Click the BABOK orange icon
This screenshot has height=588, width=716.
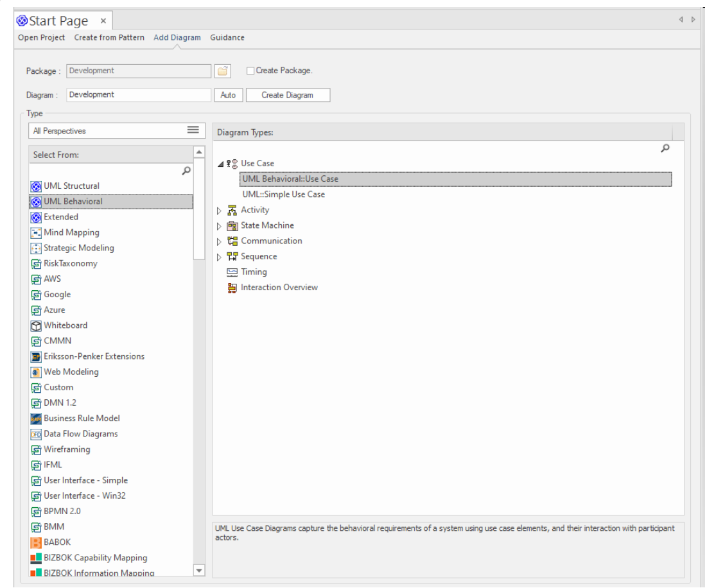coord(35,543)
